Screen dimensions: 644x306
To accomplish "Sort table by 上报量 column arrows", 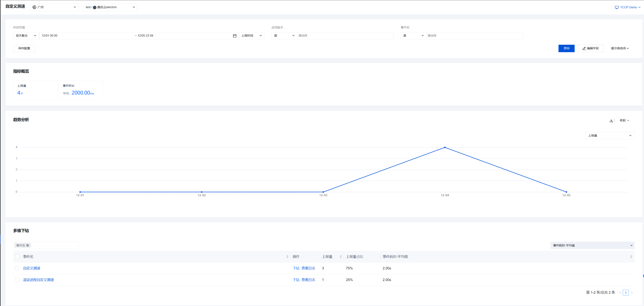I will (x=341, y=257).
